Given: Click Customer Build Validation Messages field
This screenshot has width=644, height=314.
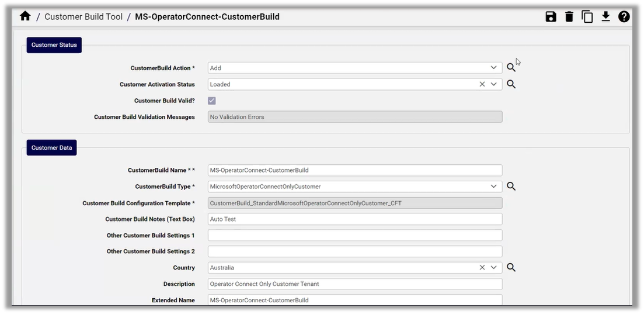Looking at the screenshot, I should coord(355,117).
